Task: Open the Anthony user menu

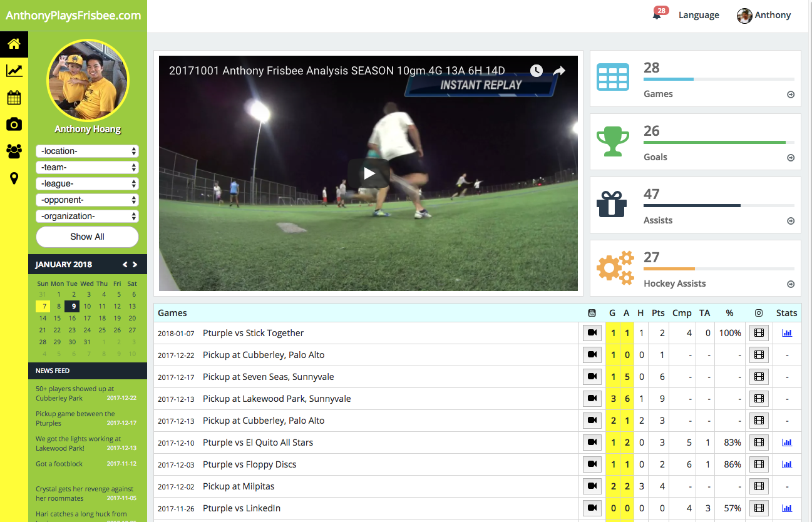Action: 764,15
